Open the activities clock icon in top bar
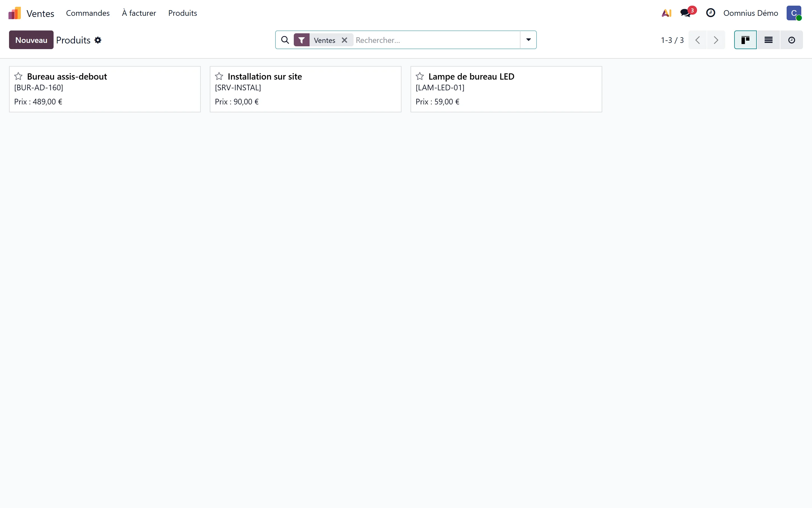The width and height of the screenshot is (812, 508). (710, 13)
